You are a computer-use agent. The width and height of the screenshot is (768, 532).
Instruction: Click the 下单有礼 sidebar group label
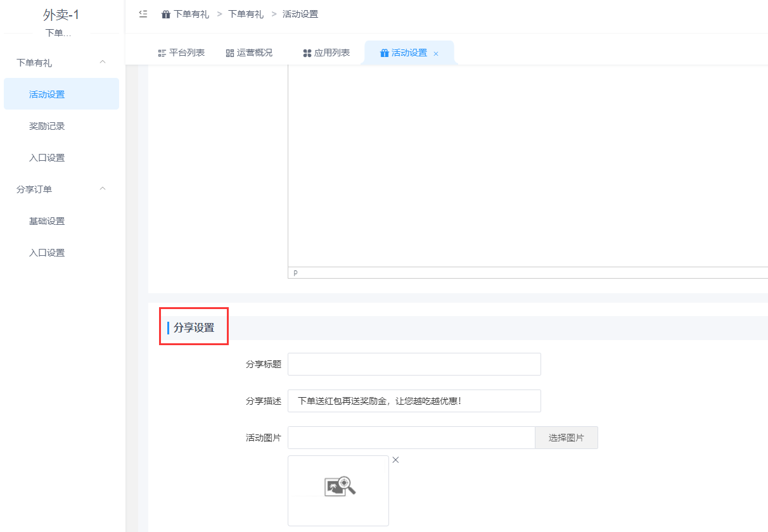click(x=34, y=63)
